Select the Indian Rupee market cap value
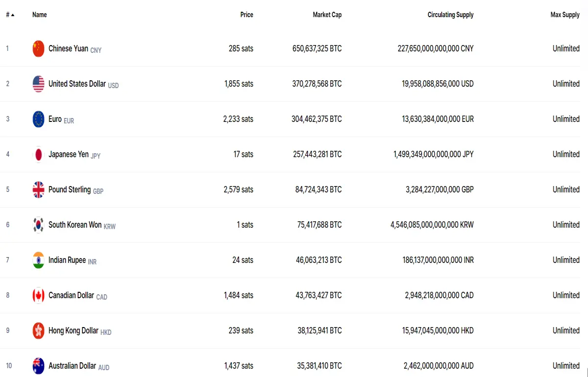The width and height of the screenshot is (588, 377). pyautogui.click(x=319, y=260)
